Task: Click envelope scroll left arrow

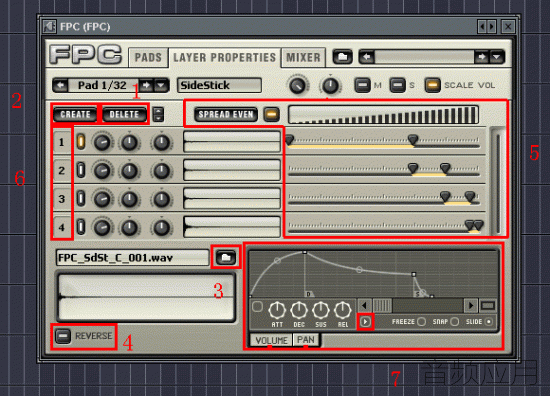Action: 364,306
